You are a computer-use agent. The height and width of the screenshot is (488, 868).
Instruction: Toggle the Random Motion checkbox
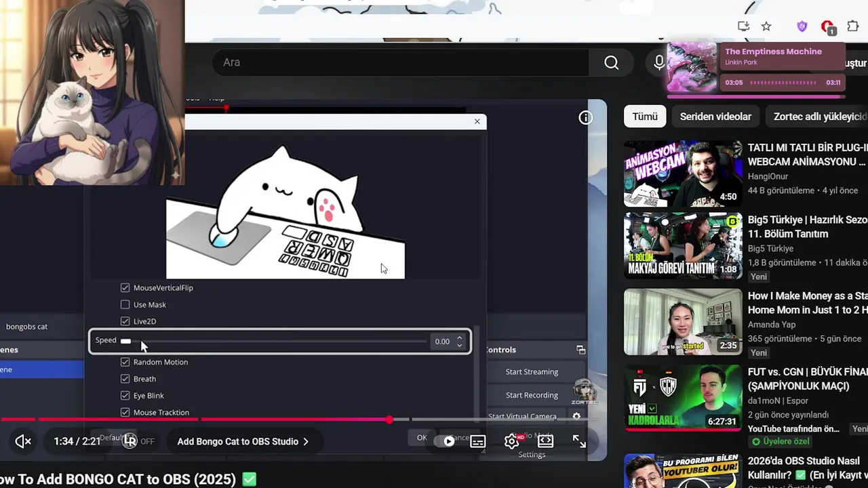click(125, 362)
